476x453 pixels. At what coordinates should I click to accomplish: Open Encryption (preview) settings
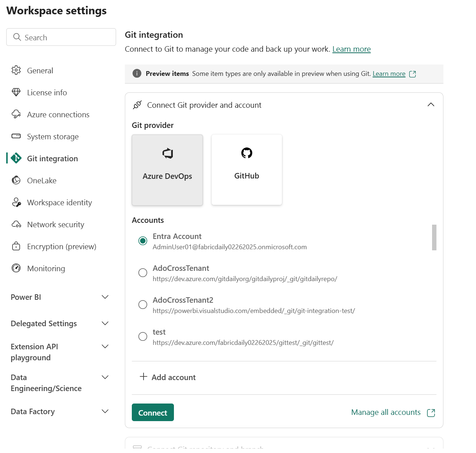click(x=61, y=246)
